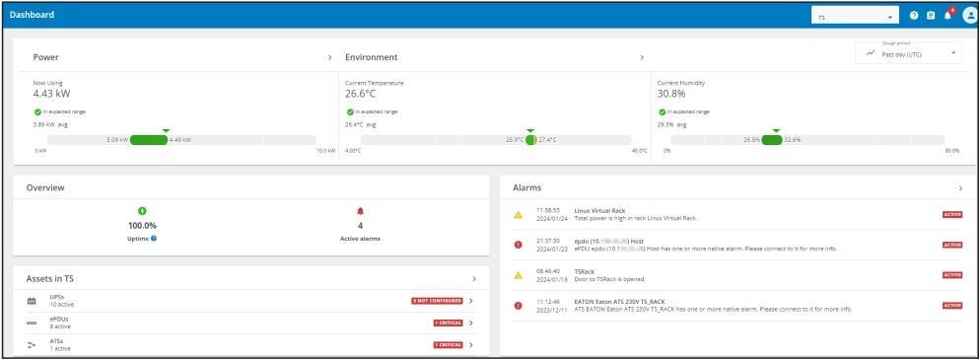Expand the Alarms panel chevron

tap(960, 187)
